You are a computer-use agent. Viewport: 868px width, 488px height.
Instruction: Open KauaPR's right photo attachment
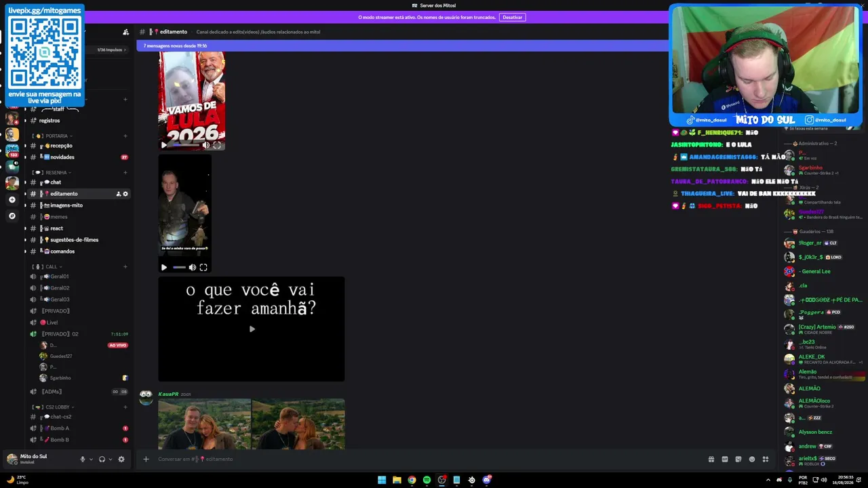(298, 424)
